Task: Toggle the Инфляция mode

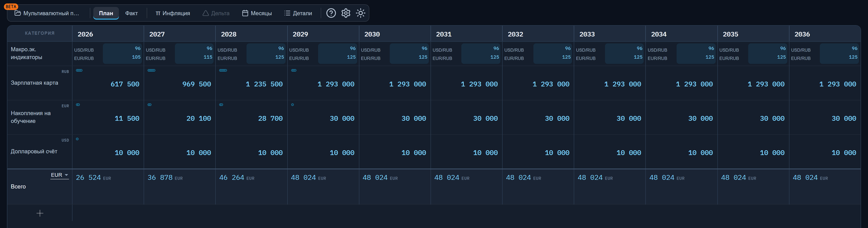Action: (x=173, y=13)
